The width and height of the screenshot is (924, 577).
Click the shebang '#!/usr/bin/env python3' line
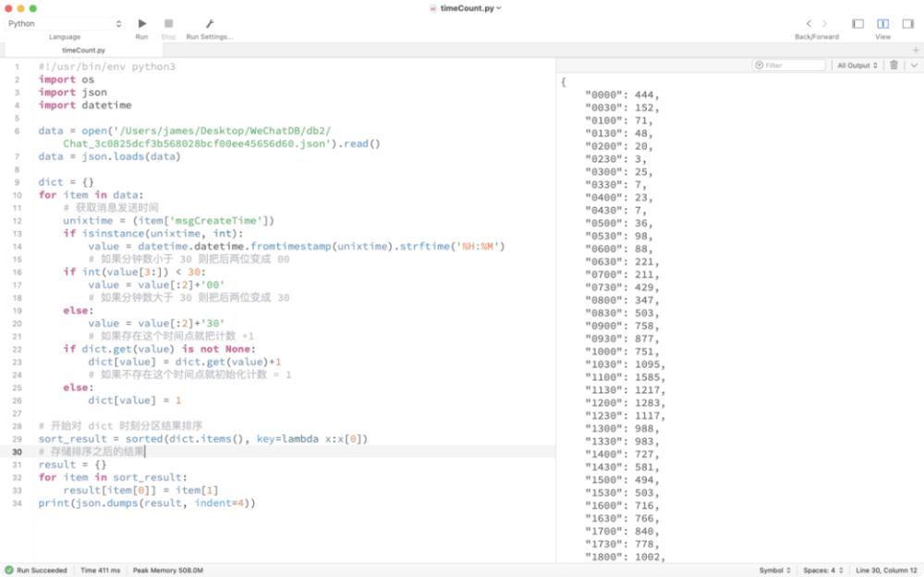[106, 67]
